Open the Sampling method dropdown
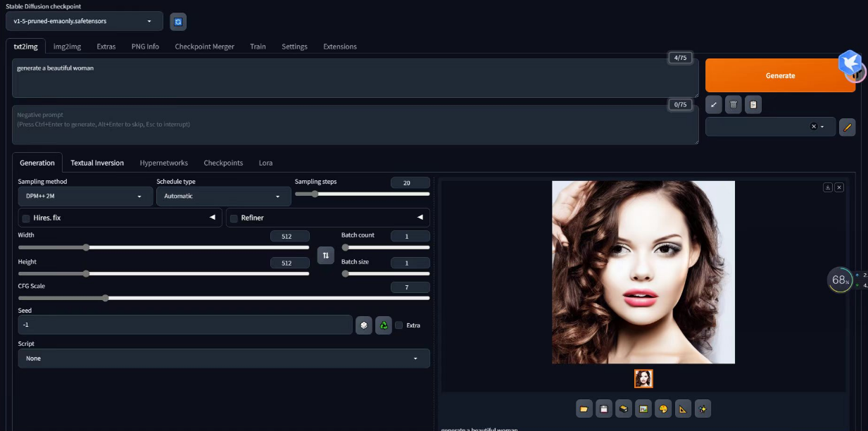Viewport: 868px width, 431px height. [84, 196]
